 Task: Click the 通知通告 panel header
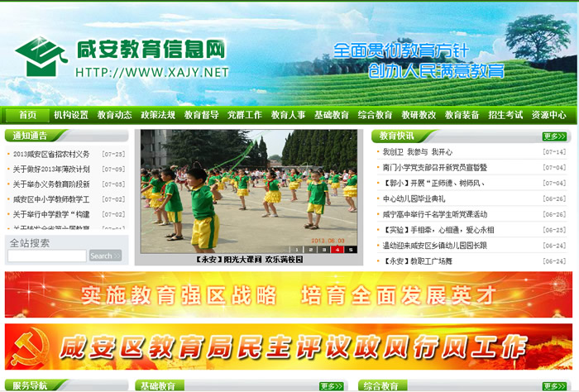tap(30, 136)
